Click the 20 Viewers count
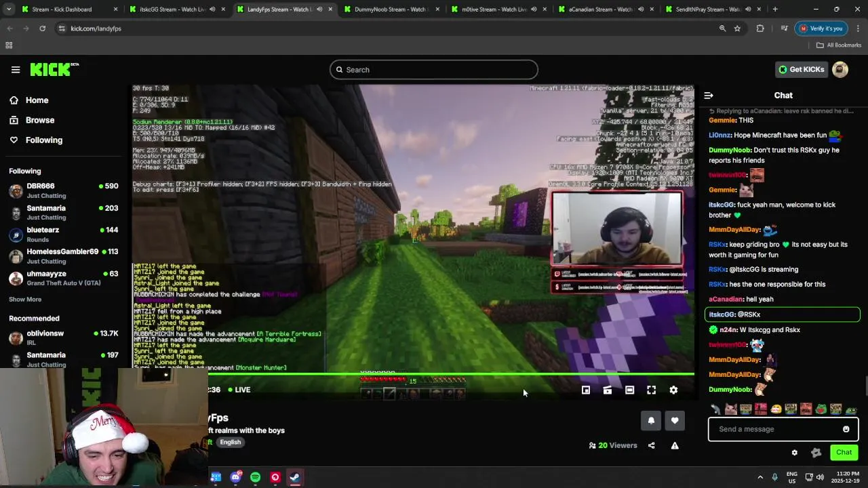Viewport: 868px width, 488px height. 613,445
